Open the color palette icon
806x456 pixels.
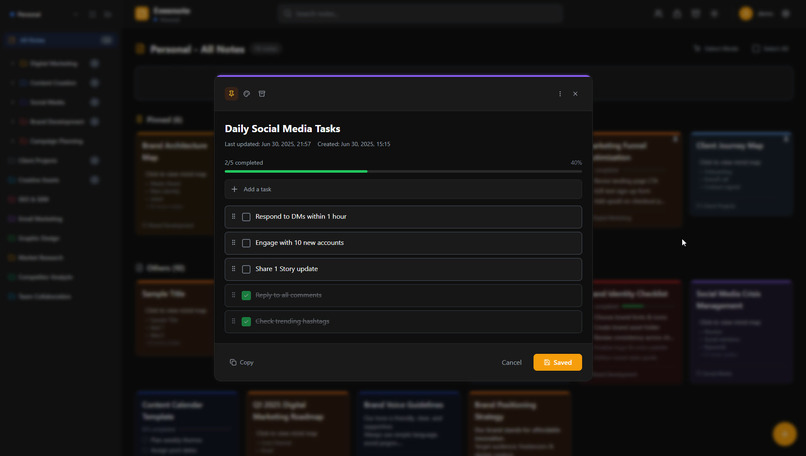[247, 94]
